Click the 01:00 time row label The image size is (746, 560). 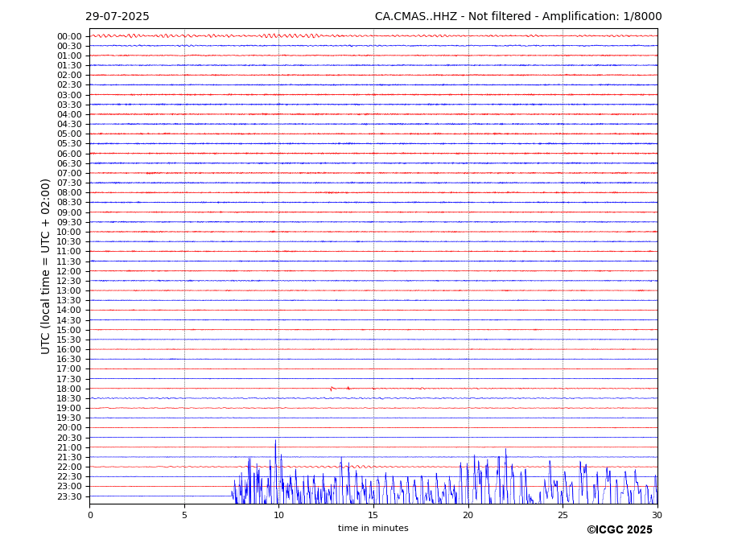(x=69, y=56)
